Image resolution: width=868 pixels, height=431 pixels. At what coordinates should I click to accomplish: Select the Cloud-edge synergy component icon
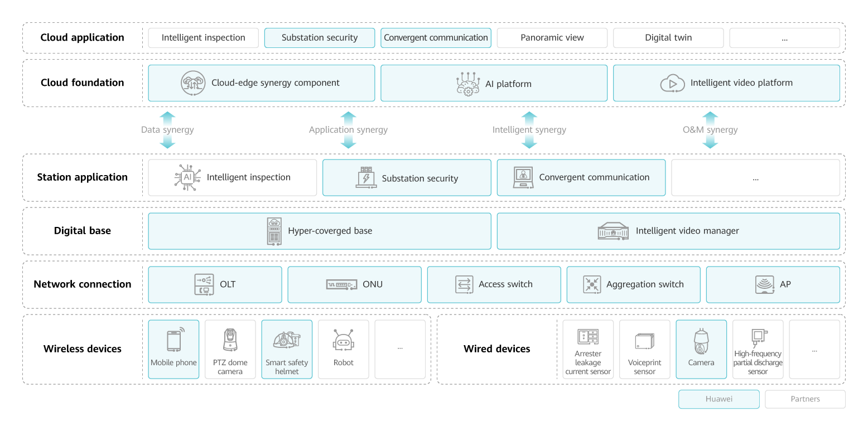click(x=192, y=83)
